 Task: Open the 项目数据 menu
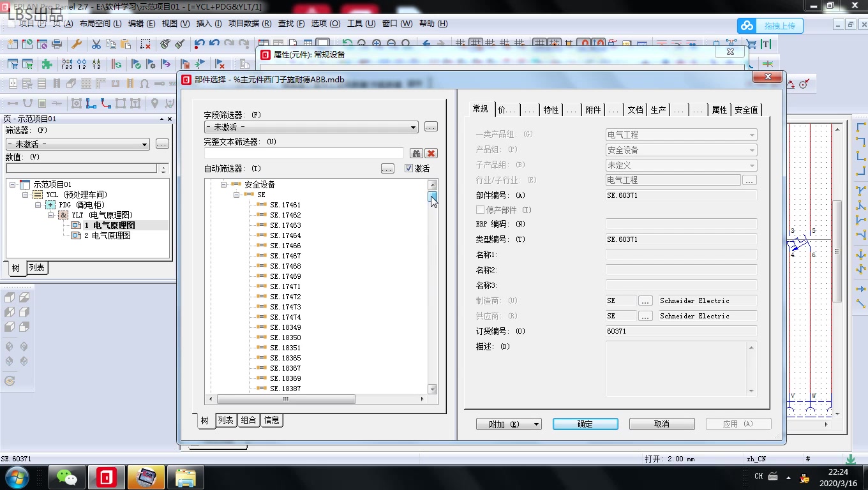click(249, 24)
